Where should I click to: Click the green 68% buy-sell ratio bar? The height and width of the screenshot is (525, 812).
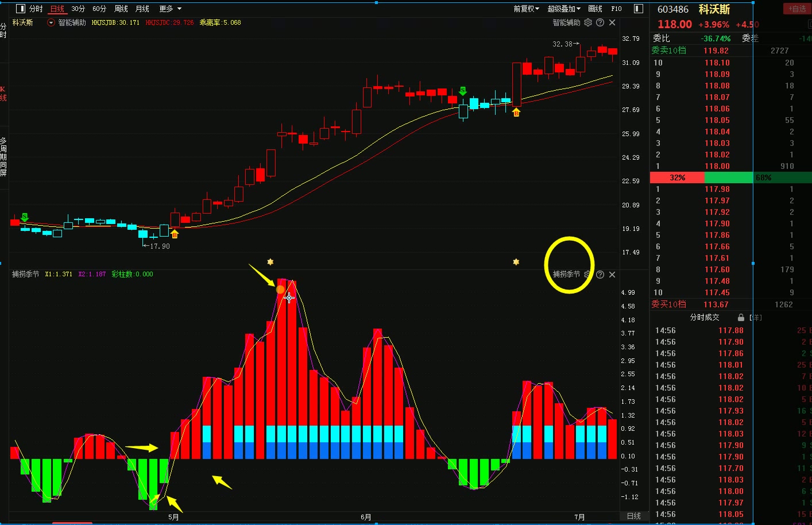(x=758, y=177)
